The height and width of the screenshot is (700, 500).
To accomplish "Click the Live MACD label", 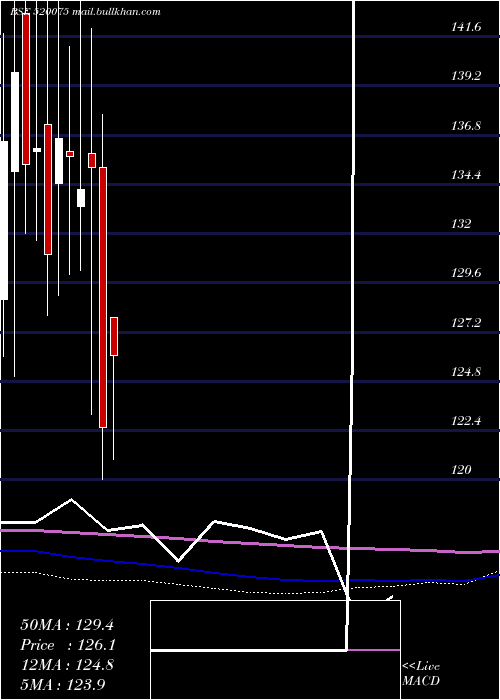I will [421, 674].
